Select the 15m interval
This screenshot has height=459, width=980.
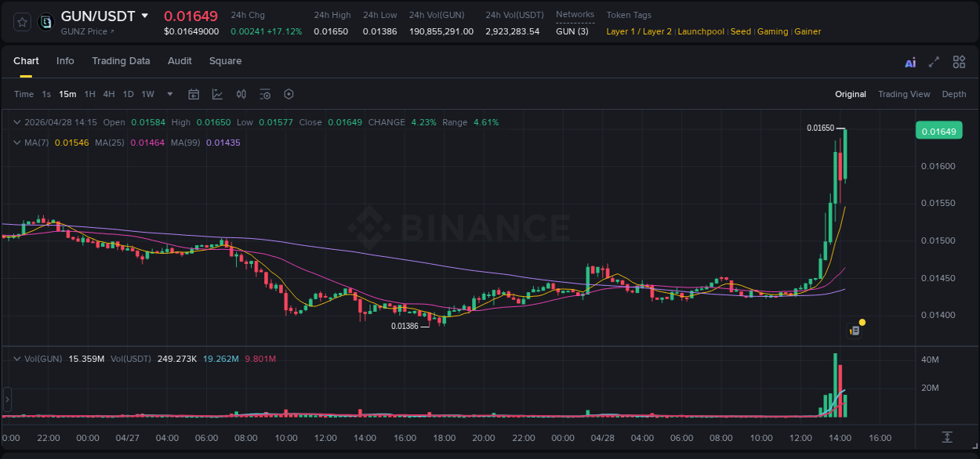(67, 94)
